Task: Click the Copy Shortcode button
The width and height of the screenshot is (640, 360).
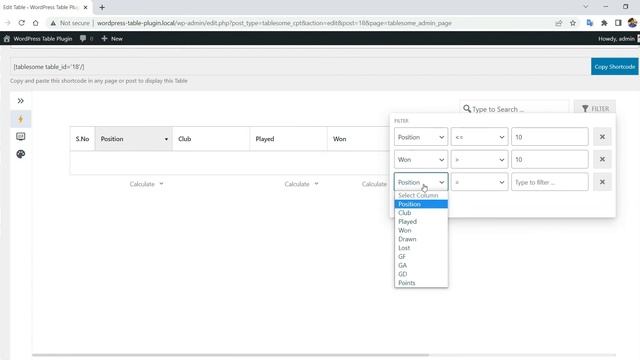Action: click(x=614, y=67)
